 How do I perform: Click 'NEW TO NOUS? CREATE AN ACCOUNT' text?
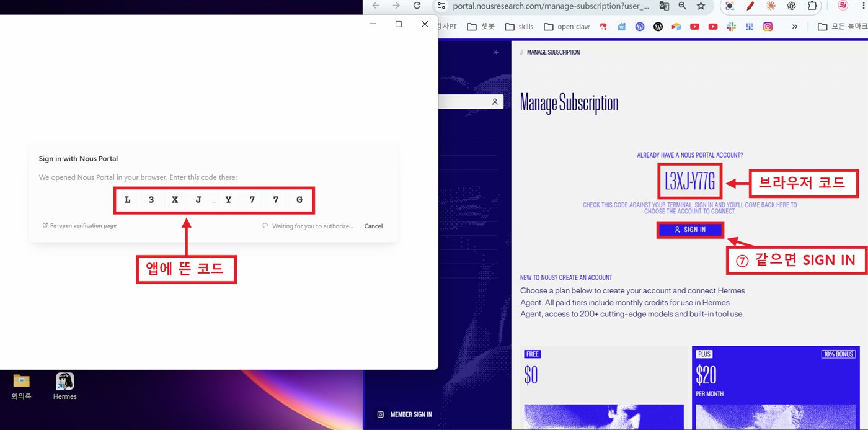pos(566,277)
